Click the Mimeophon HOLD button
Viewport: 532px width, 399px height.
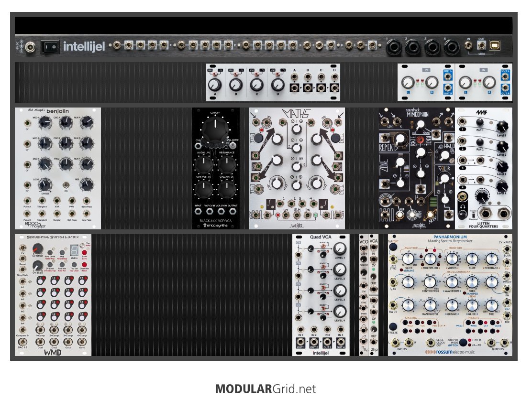413,215
